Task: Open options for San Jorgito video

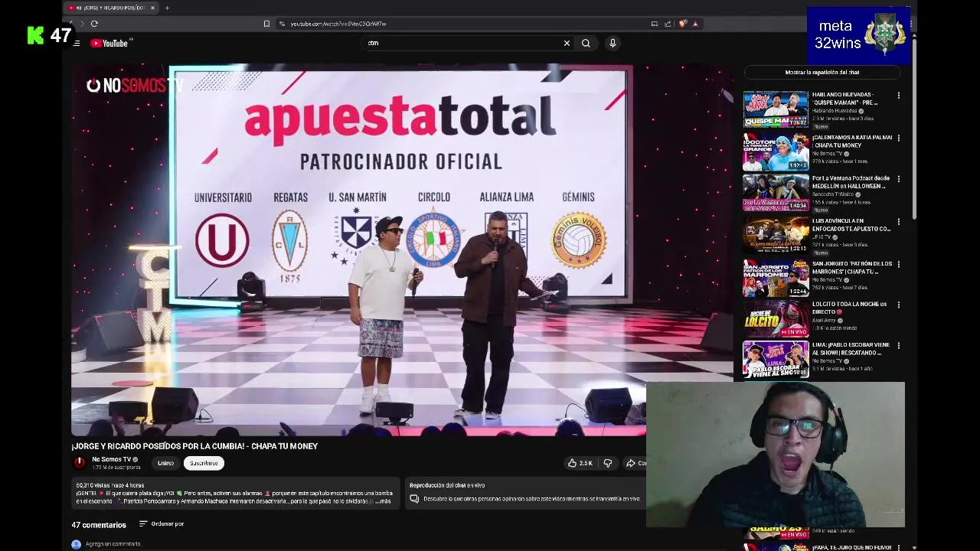Action: tap(899, 265)
